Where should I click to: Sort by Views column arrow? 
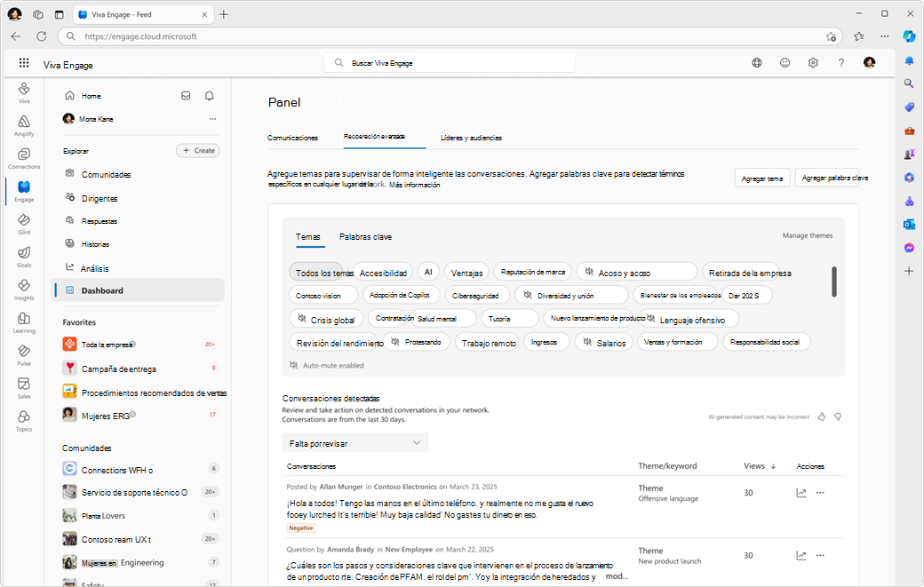tap(773, 466)
